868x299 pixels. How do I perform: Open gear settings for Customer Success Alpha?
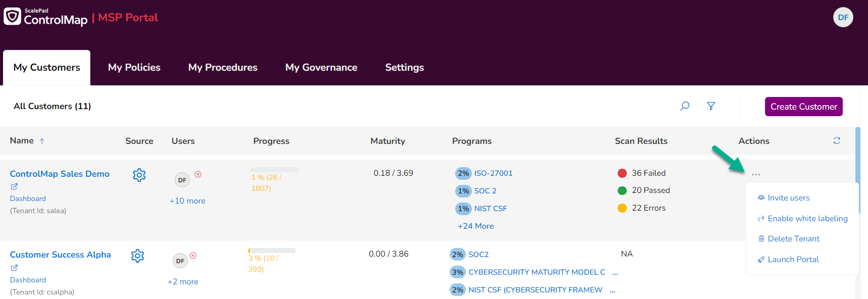138,256
